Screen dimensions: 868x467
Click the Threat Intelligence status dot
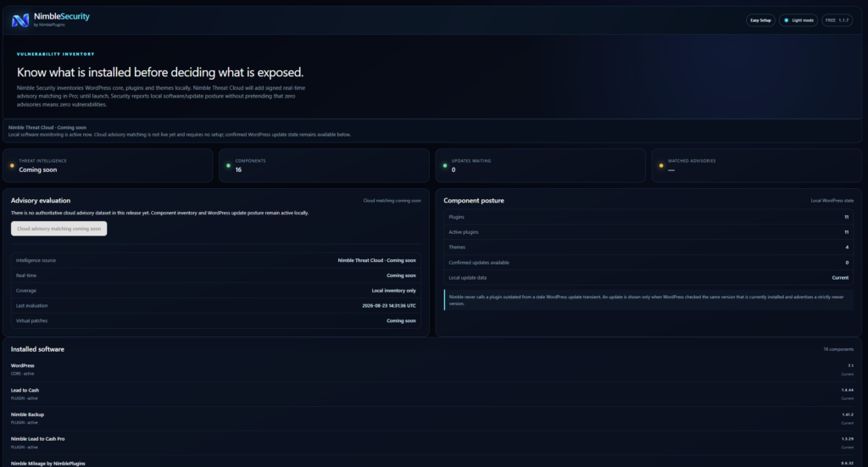[x=12, y=165]
